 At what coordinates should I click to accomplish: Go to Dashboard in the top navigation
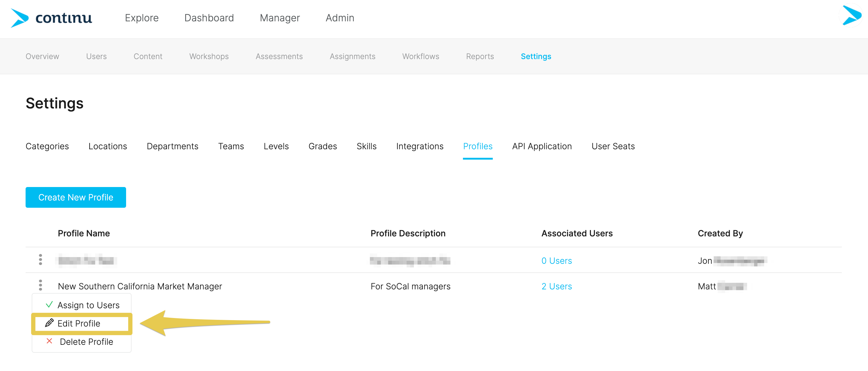tap(209, 18)
